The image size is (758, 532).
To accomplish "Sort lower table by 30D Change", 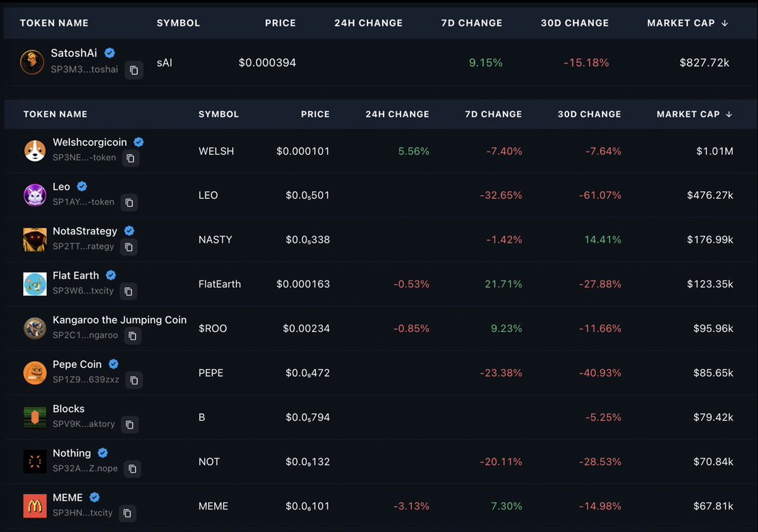I will click(x=589, y=114).
